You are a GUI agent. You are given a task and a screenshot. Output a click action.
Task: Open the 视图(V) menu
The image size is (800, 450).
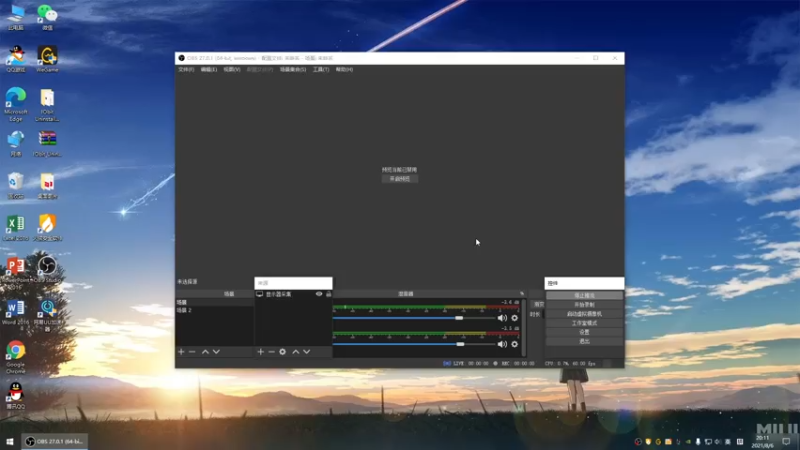coord(232,69)
